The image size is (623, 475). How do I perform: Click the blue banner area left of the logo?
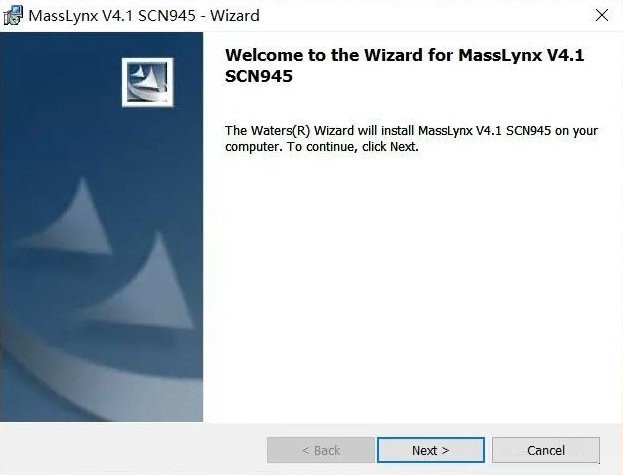coord(60,83)
